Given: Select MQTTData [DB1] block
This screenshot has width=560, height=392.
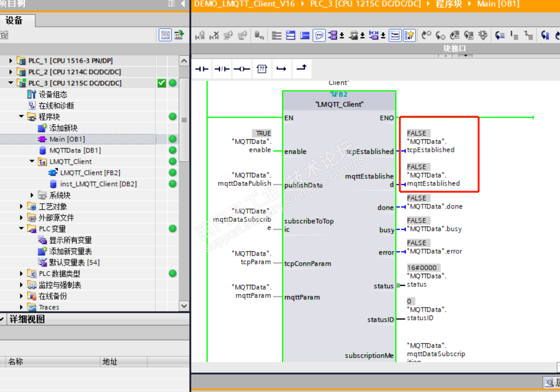Looking at the screenshot, I should (75, 150).
